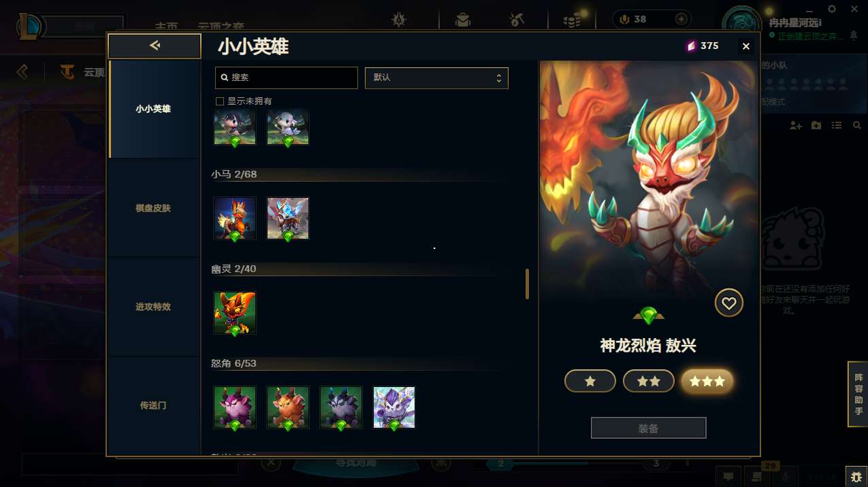Open the bug report icon in the corner
Screen dimensions: 868x487
[856, 477]
